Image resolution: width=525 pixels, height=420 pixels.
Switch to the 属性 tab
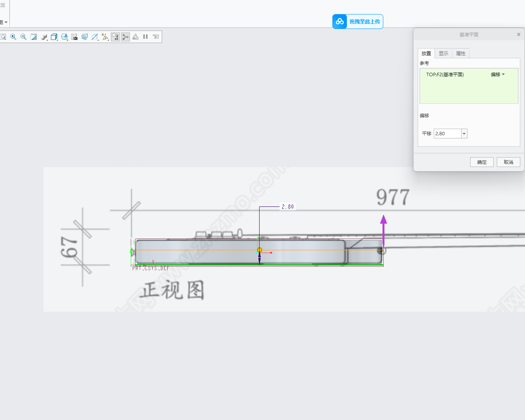click(x=461, y=54)
